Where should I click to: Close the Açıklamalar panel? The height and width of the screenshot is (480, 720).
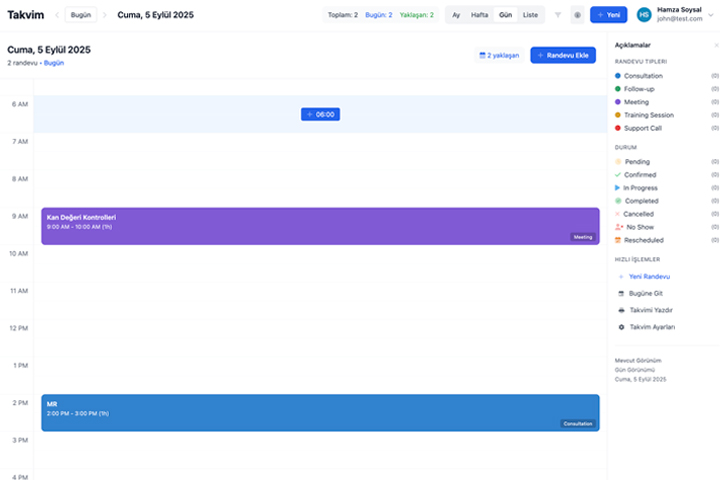[715, 46]
